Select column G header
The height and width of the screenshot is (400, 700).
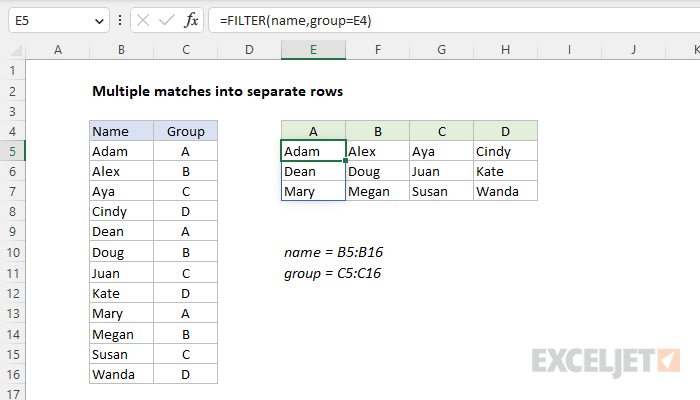(x=442, y=50)
